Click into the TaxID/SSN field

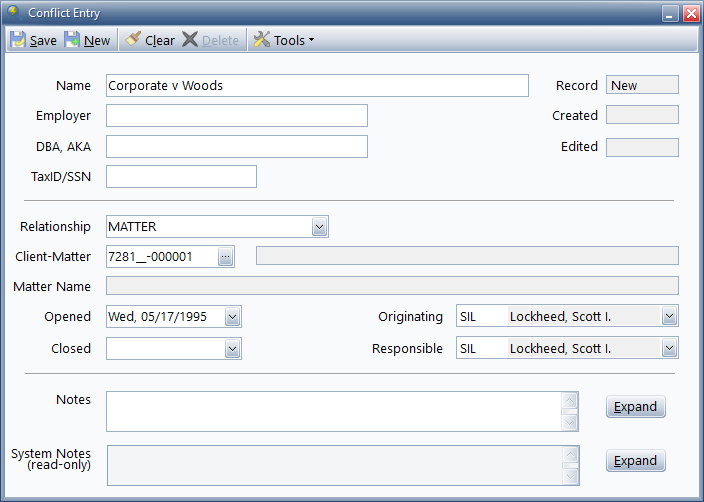coord(181,177)
